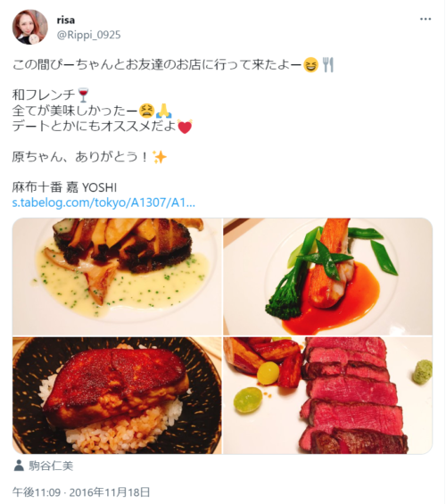Visit the @Rippi_0925 handle link
Viewport: 446px width, 504px height.
(x=88, y=35)
